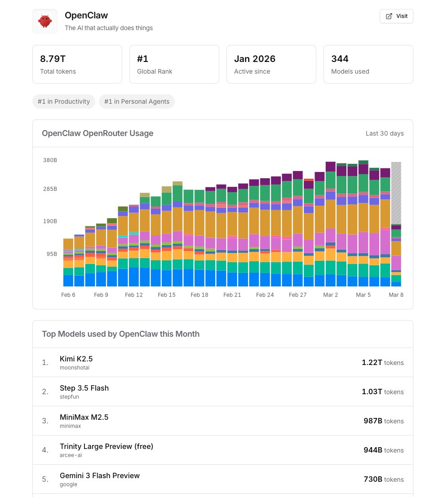This screenshot has width=448, height=497.
Task: Click the OpenClaw OpenRouter Usage heading
Action: (x=98, y=133)
